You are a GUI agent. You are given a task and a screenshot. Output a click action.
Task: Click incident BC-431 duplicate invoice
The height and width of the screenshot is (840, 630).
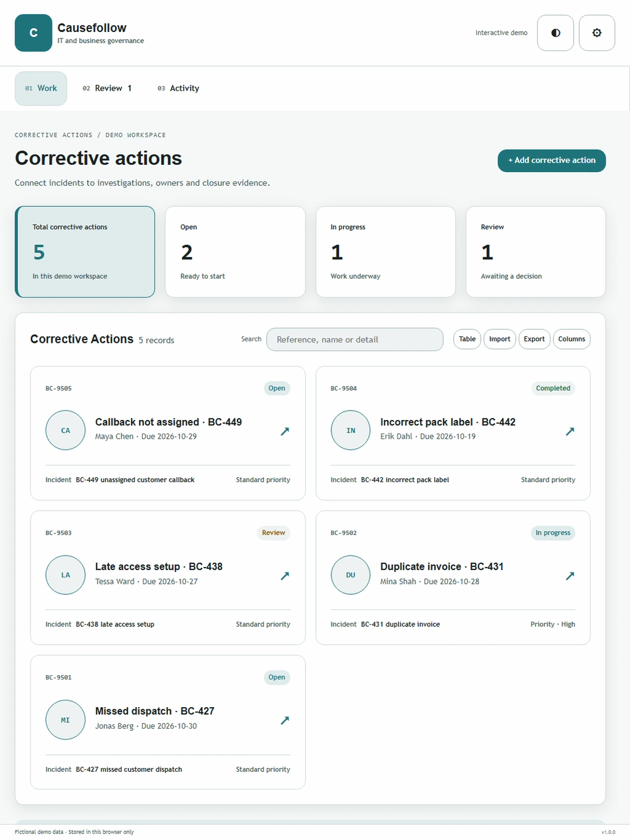coord(401,624)
